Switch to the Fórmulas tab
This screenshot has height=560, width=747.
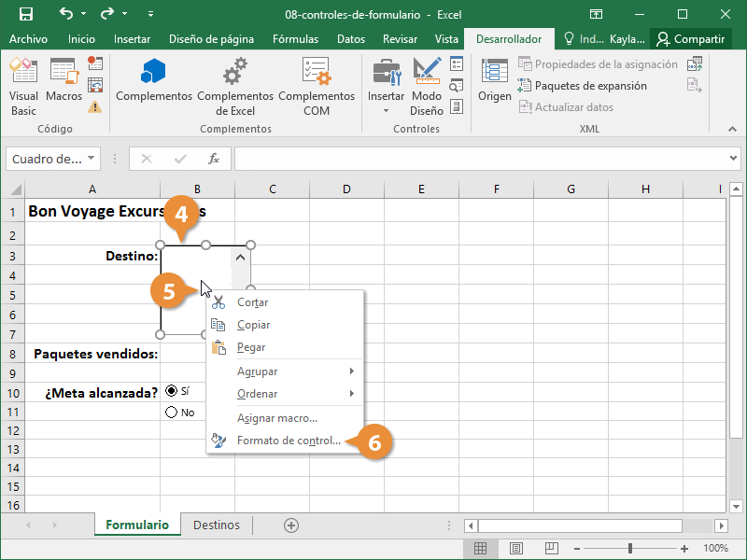point(295,39)
